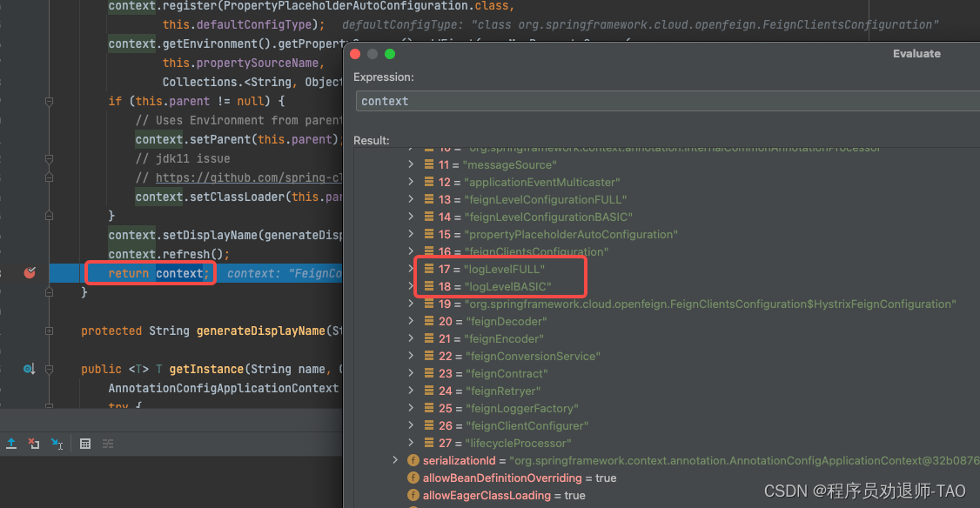Click the list element icon of row 11

(429, 164)
